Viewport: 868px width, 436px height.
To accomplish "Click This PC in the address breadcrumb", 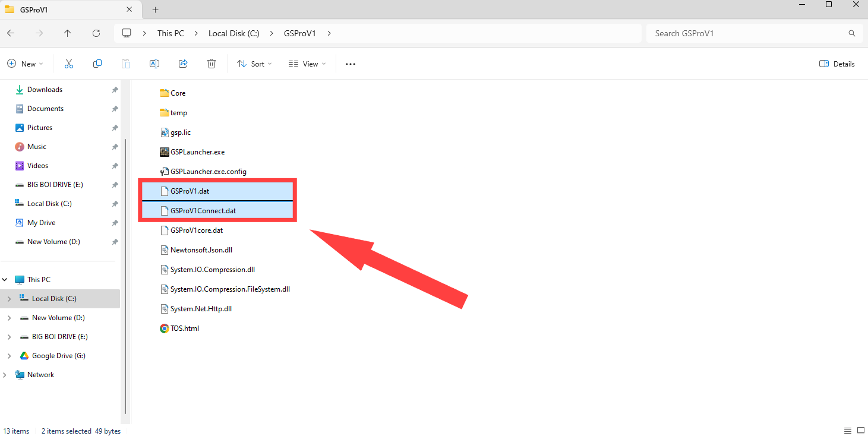I will 171,33.
